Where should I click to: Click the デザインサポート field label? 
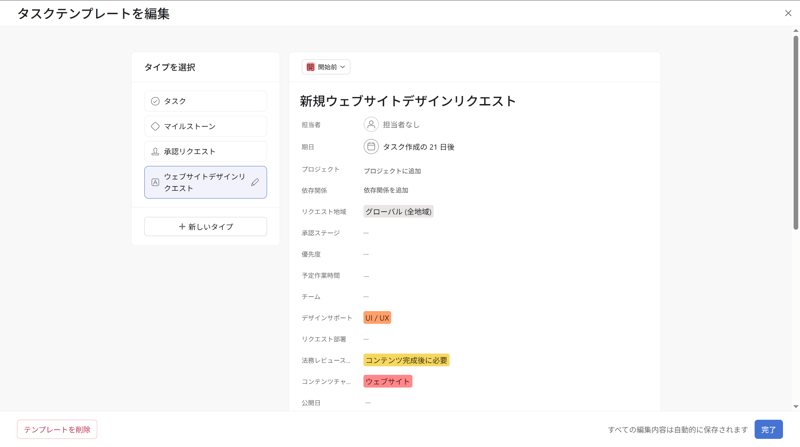click(x=327, y=318)
